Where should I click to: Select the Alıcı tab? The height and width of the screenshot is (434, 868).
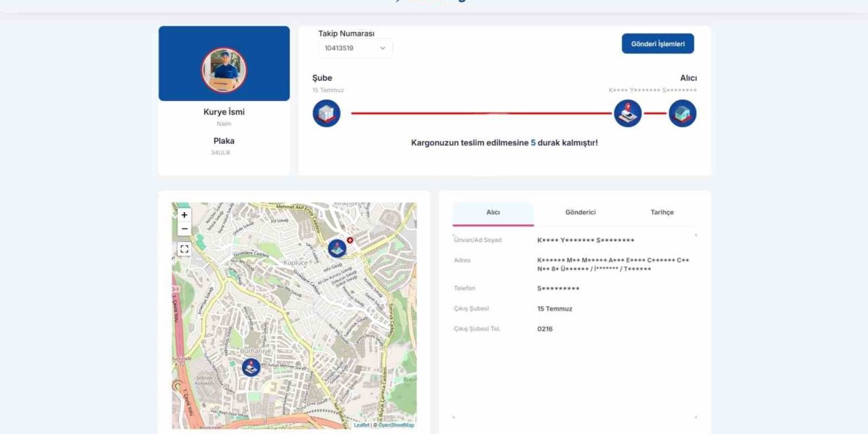tap(493, 213)
